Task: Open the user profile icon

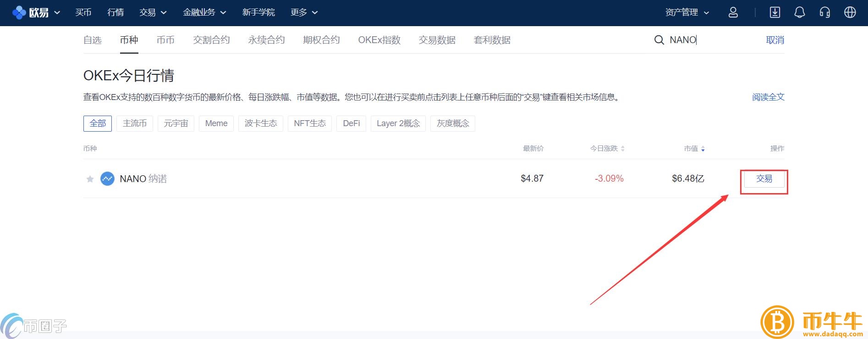Action: (x=733, y=12)
